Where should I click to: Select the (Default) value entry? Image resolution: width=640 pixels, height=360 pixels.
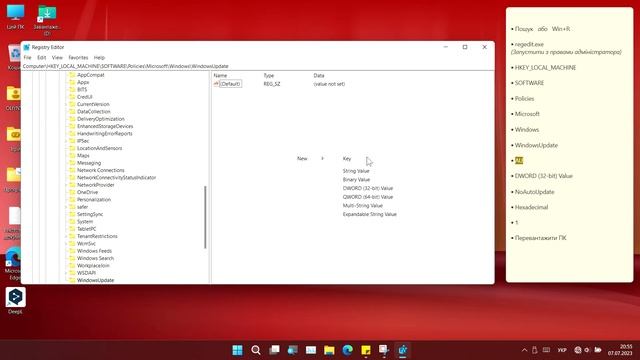(x=231, y=84)
